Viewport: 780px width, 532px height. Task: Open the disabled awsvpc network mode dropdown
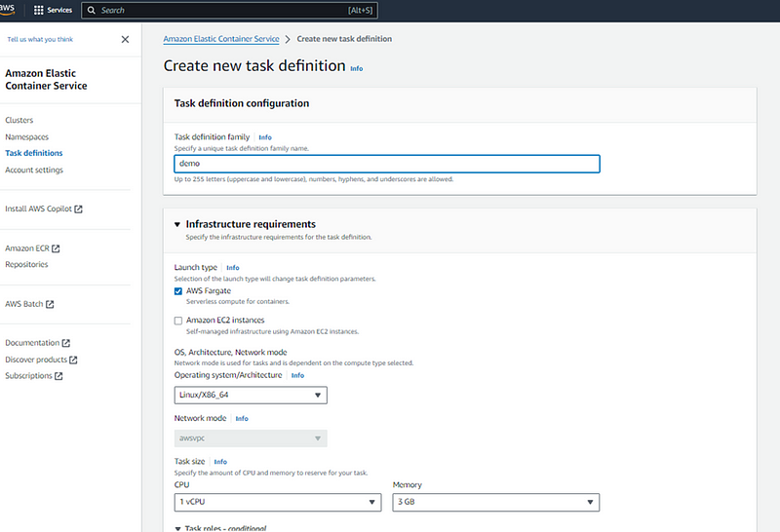click(x=251, y=438)
